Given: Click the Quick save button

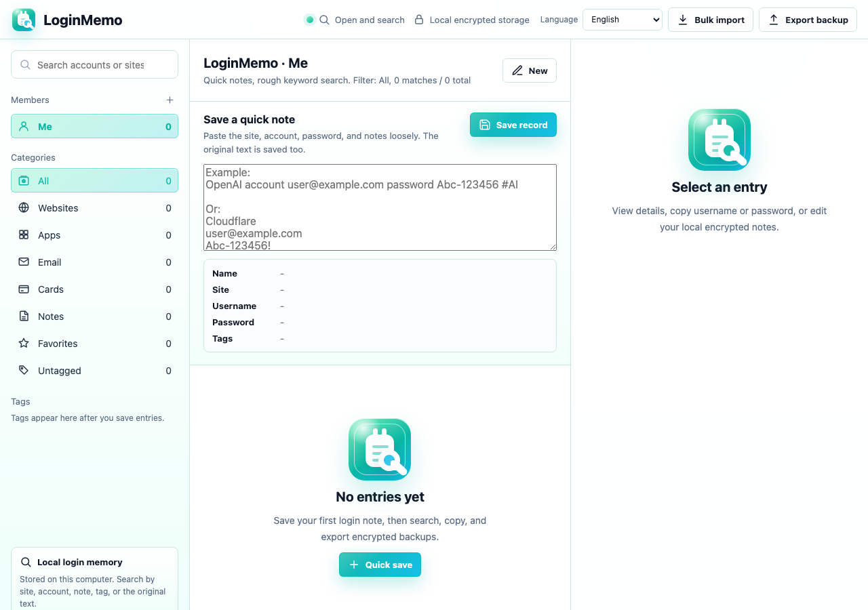Looking at the screenshot, I should coord(380,565).
